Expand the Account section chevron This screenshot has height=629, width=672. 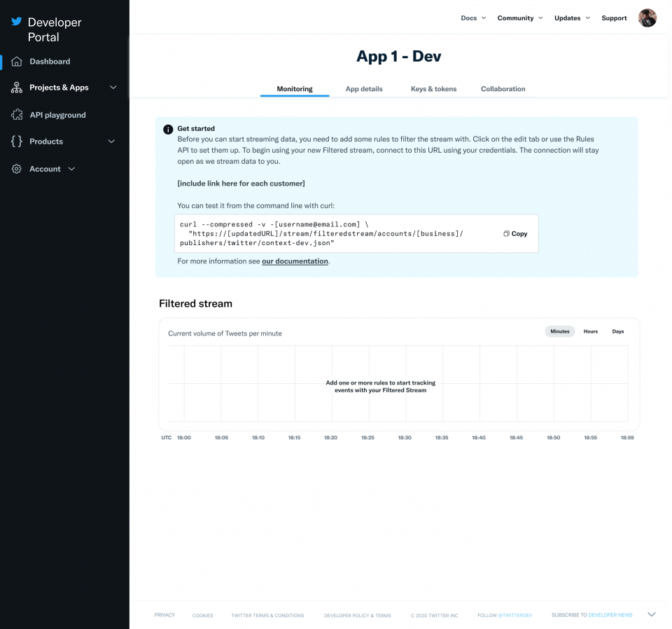[x=71, y=169]
